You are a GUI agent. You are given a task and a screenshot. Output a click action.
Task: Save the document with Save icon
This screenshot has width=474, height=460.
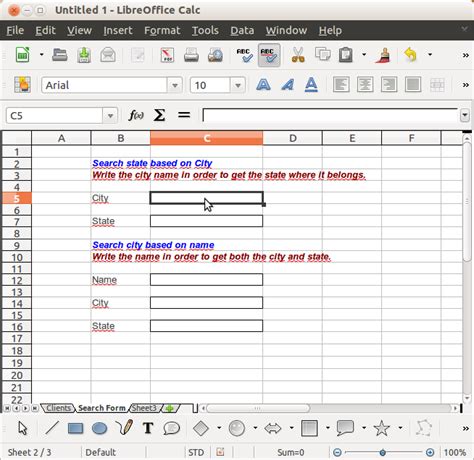pos(84,55)
